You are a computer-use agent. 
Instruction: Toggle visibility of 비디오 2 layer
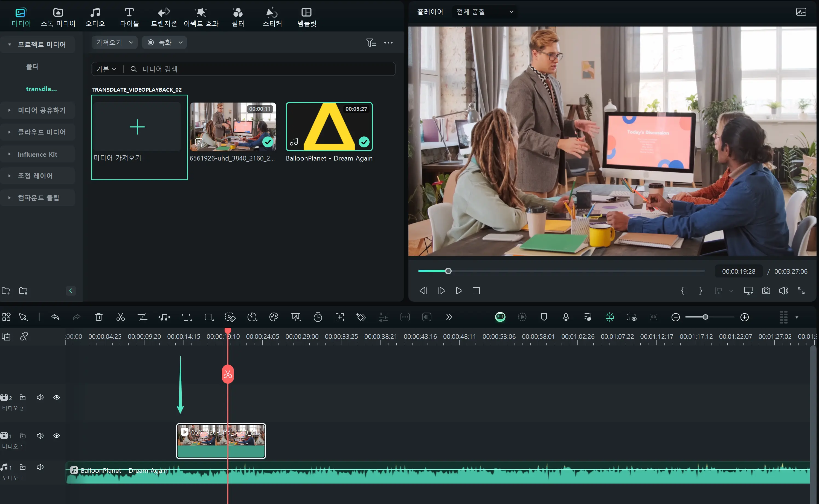click(x=57, y=398)
